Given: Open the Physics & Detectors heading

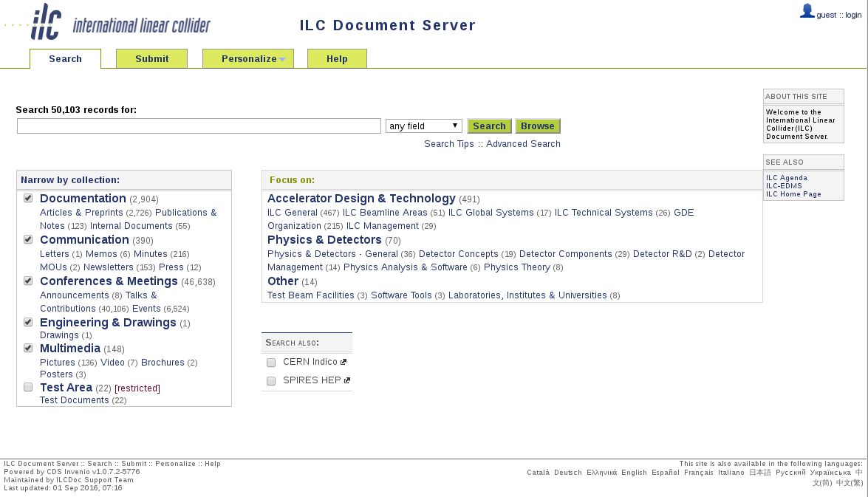Looking at the screenshot, I should (x=324, y=240).
